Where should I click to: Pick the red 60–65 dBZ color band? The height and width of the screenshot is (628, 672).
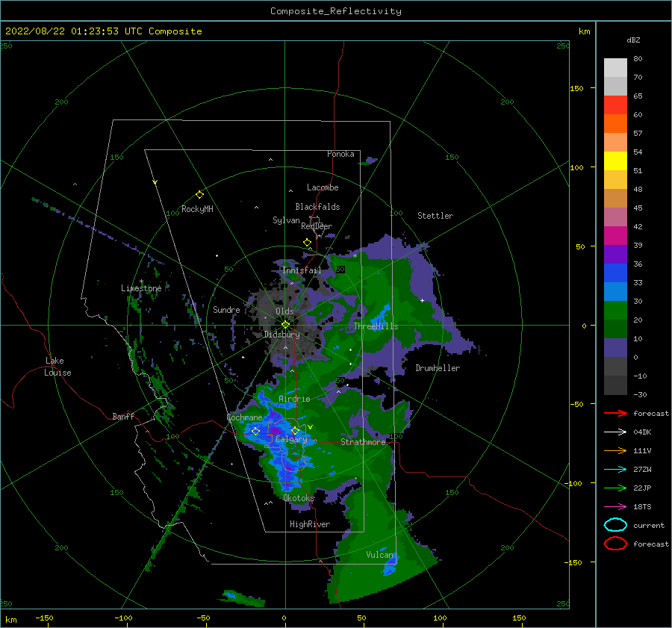pos(615,105)
